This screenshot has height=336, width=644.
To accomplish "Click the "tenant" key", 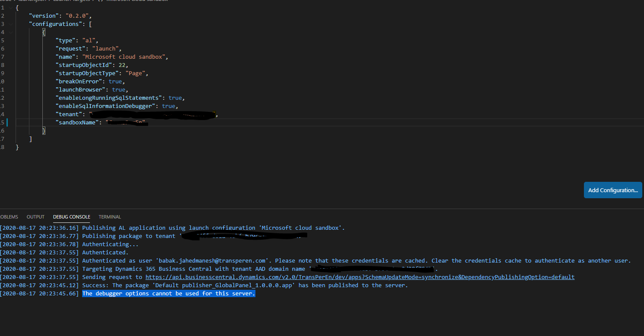I will coord(69,114).
